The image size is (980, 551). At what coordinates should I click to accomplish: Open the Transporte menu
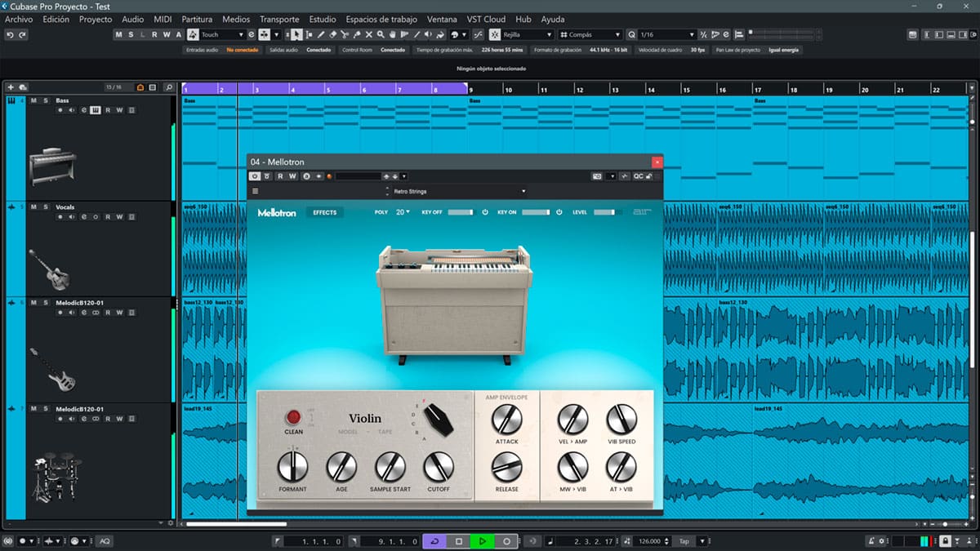[x=279, y=19]
